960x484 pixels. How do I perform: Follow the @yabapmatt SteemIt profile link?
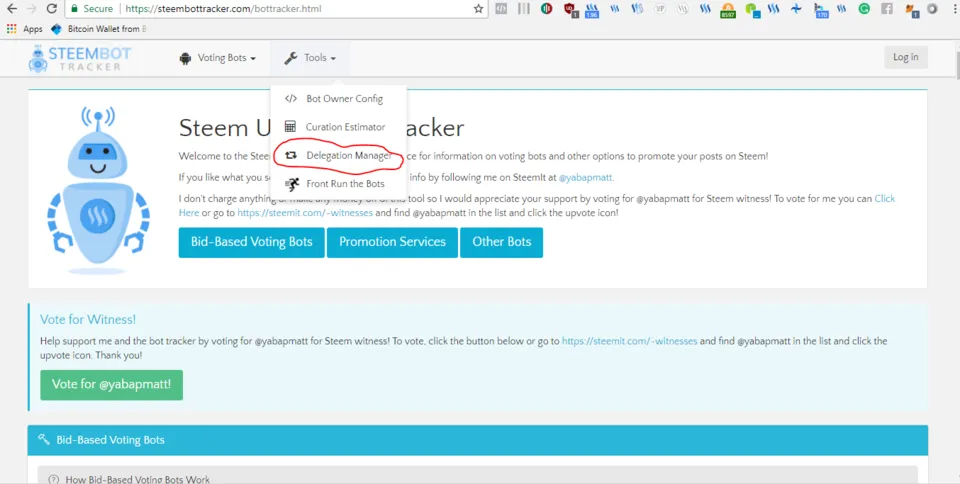tap(586, 177)
